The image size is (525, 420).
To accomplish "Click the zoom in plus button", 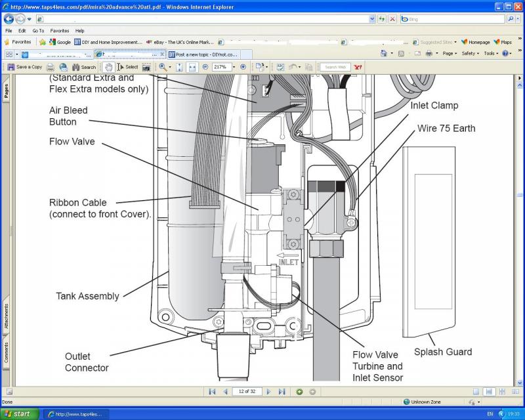I will [x=243, y=67].
